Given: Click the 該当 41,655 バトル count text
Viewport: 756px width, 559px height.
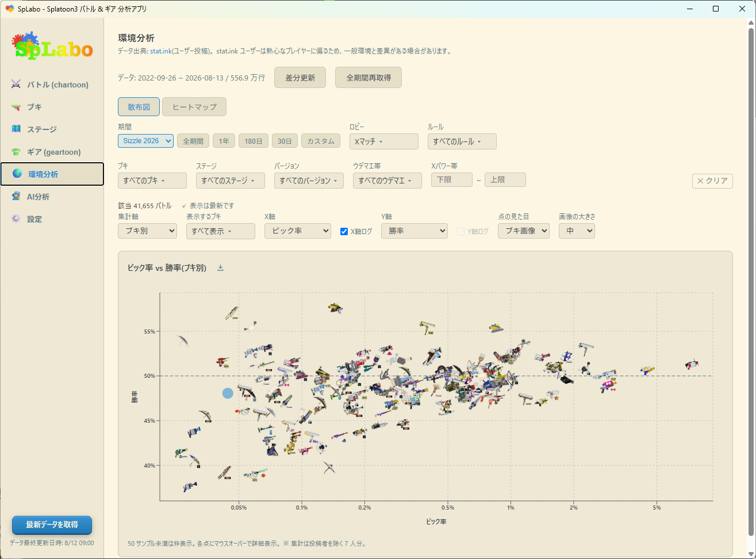Looking at the screenshot, I should click(x=145, y=206).
